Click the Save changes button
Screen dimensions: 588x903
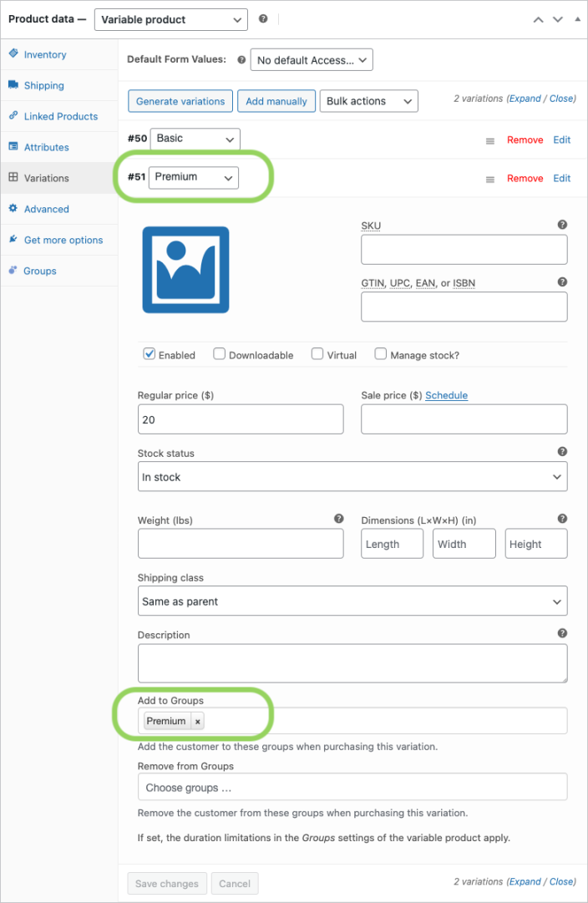pyautogui.click(x=167, y=884)
